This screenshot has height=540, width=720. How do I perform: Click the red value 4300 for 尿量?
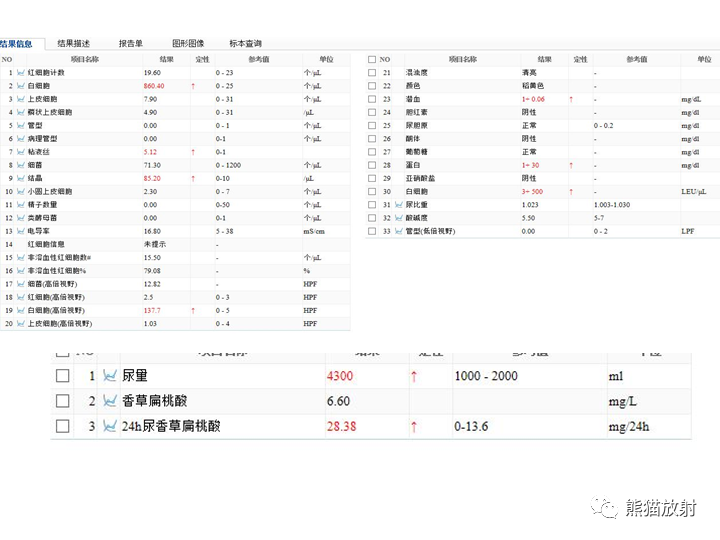pyautogui.click(x=340, y=376)
